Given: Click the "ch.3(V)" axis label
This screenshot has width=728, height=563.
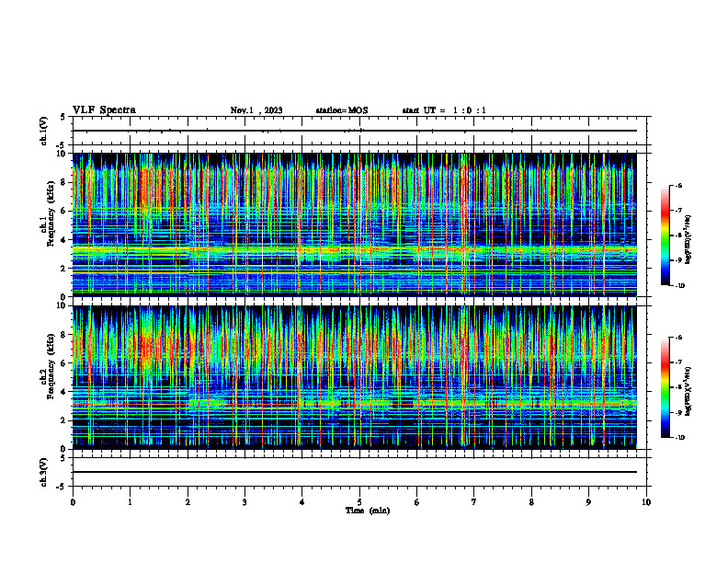Looking at the screenshot, I should pos(43,472).
